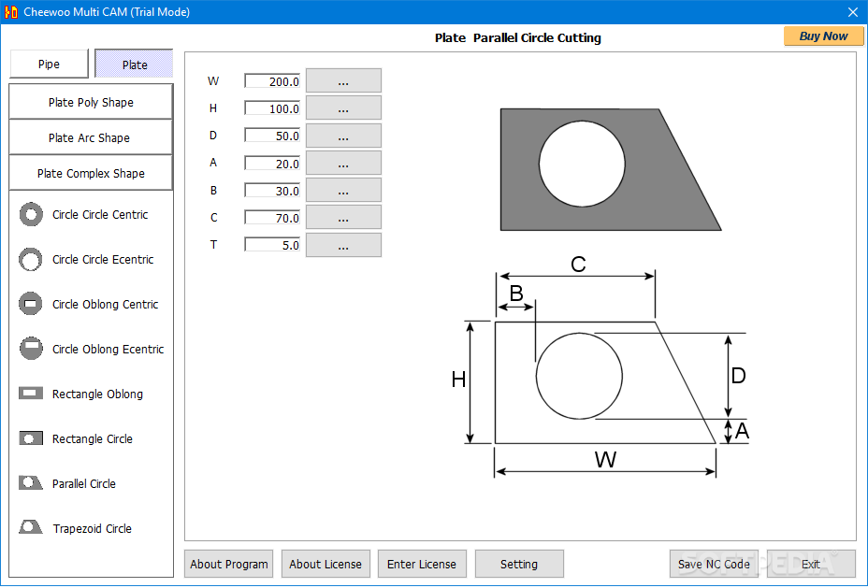The width and height of the screenshot is (868, 588).
Task: Click the gray shaded plate preview image
Action: coord(611,169)
